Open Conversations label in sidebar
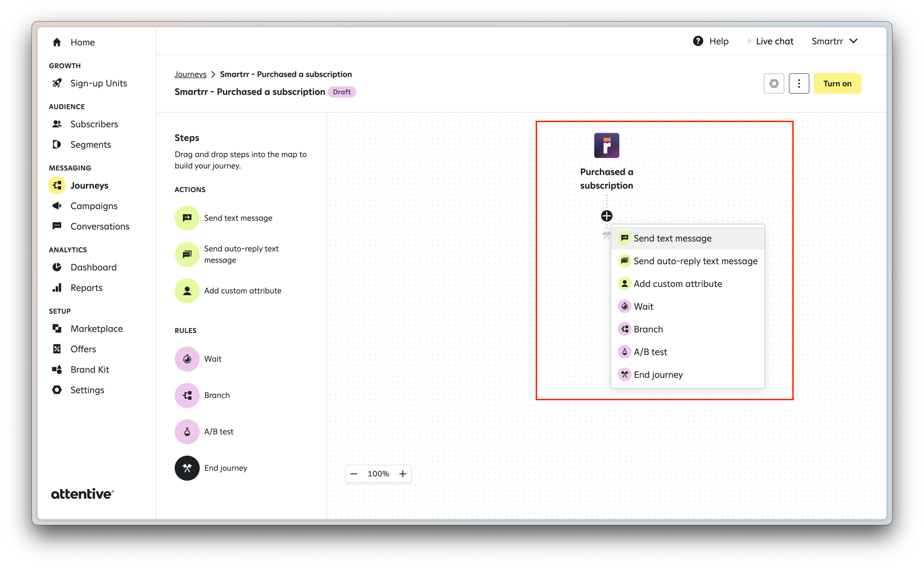924x567 pixels. [100, 226]
